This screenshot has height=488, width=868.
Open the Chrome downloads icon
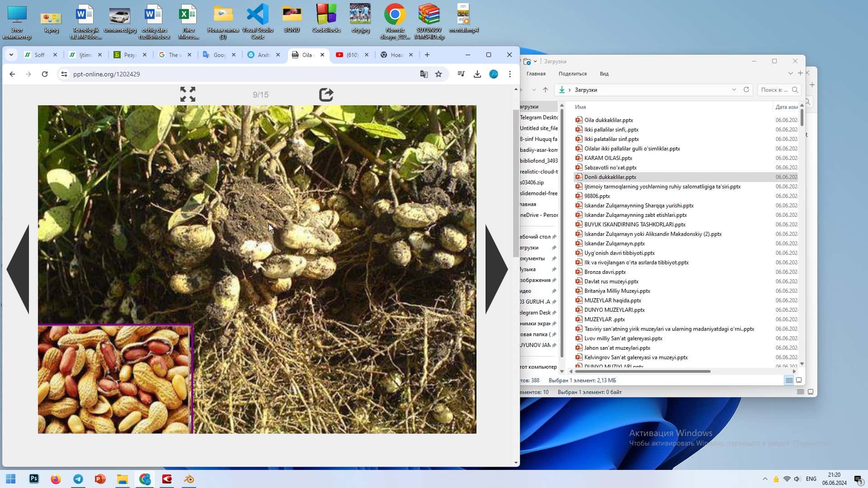477,74
